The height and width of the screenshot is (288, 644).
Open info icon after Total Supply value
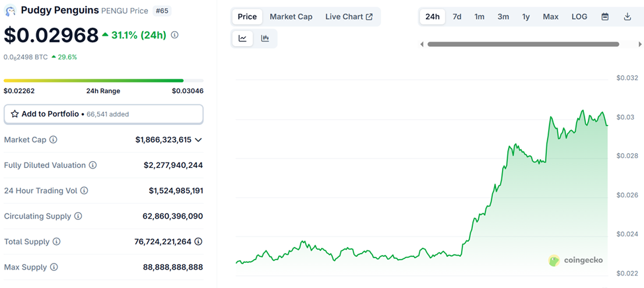tap(198, 242)
